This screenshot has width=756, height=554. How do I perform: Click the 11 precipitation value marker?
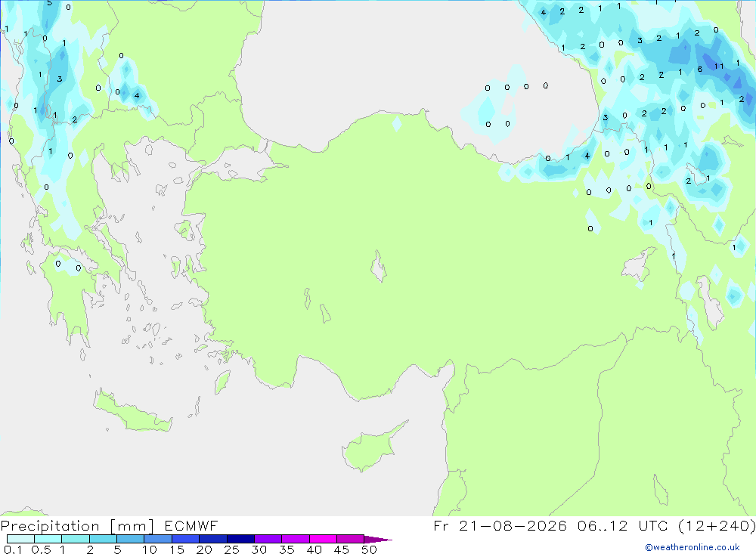coord(719,66)
